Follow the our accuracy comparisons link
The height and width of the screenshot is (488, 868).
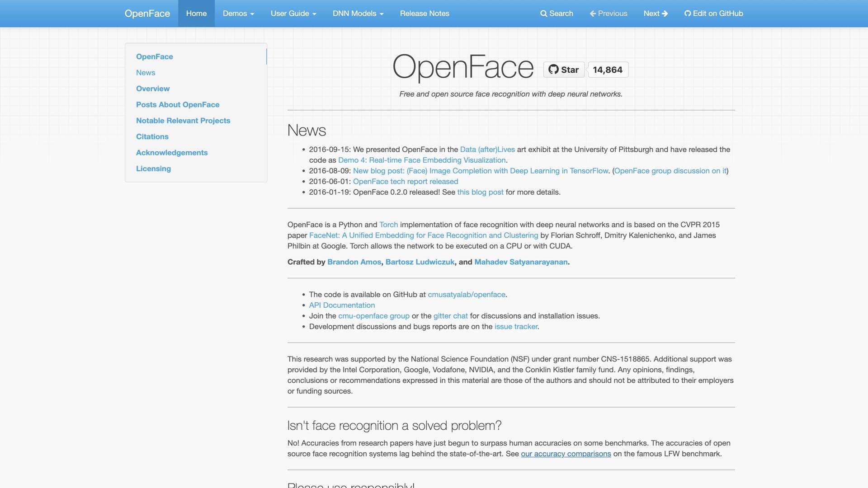pos(566,454)
